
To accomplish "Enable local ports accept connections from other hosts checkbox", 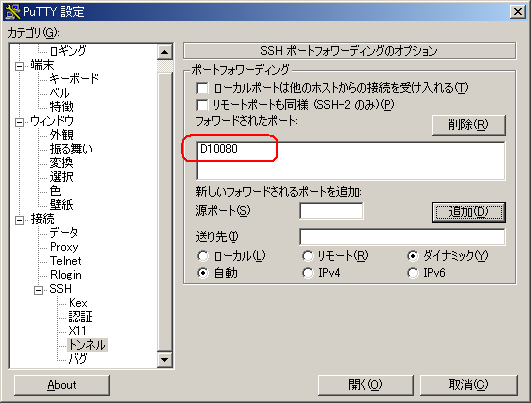I will pos(202,88).
